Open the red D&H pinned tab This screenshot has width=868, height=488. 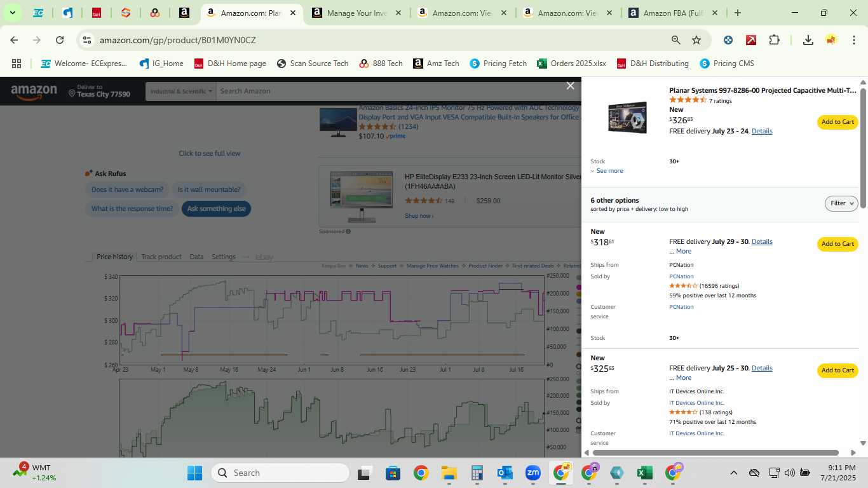(x=97, y=13)
